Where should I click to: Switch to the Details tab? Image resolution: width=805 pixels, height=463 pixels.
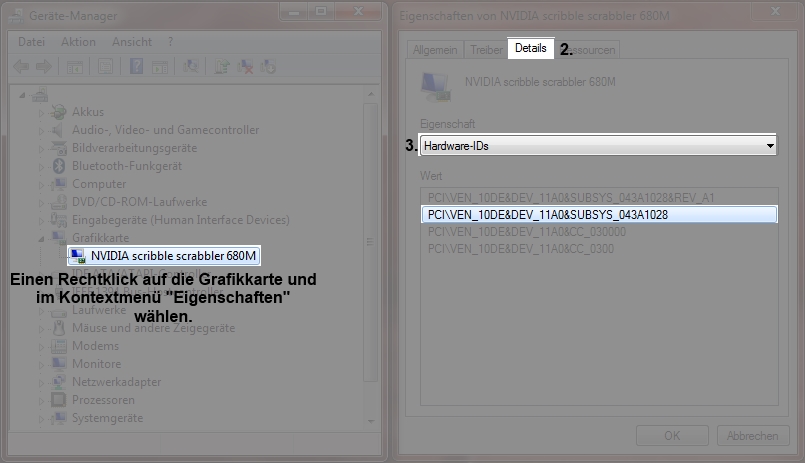point(531,49)
